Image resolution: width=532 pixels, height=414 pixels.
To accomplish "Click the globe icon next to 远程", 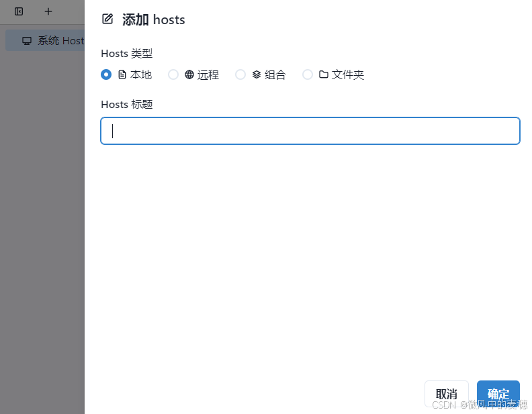I will (x=189, y=74).
